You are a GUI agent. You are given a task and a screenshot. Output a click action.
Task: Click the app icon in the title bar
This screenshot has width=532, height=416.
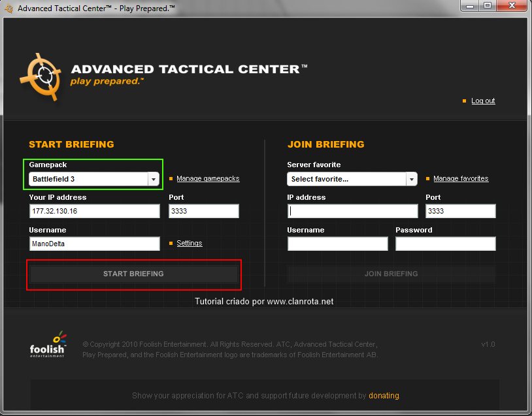tap(8, 8)
